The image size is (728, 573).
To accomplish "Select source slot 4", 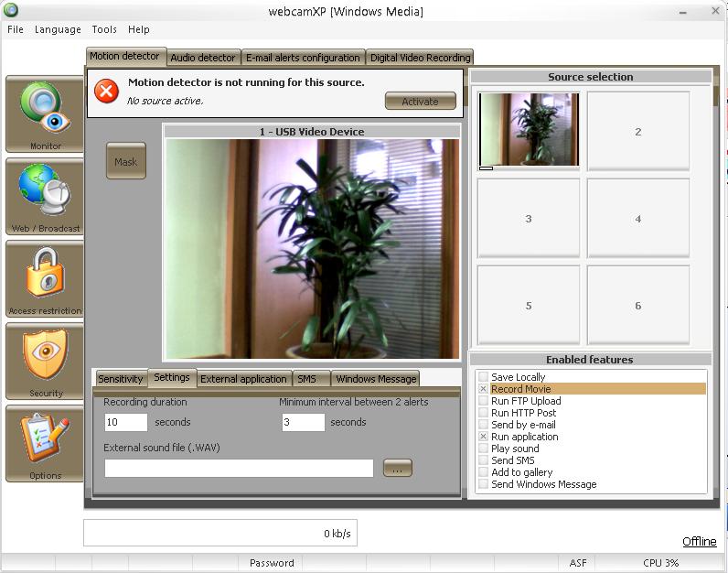I will tap(638, 219).
